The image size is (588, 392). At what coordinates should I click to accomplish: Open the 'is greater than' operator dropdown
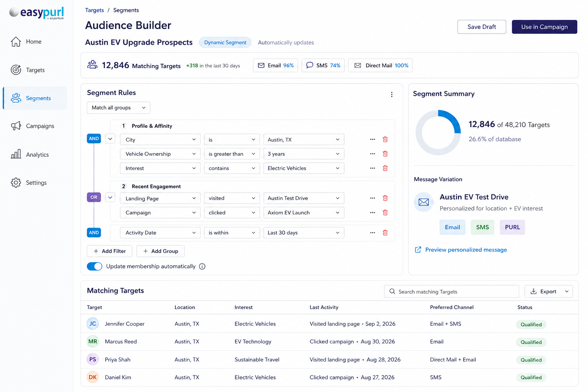(232, 154)
